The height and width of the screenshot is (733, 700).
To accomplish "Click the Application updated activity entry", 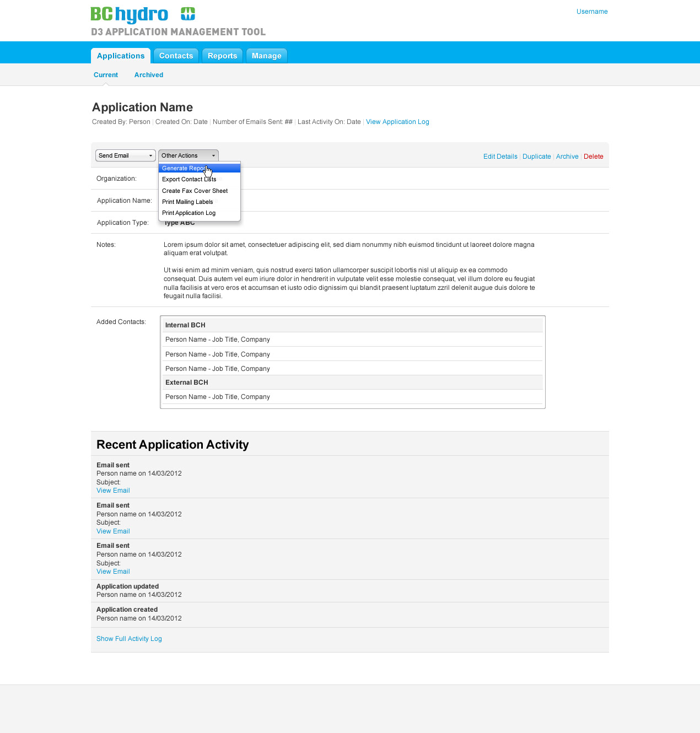I will pos(350,591).
